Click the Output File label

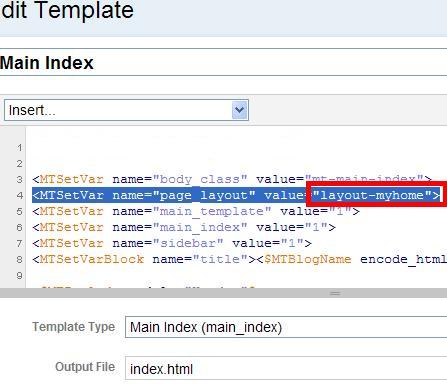tap(85, 367)
